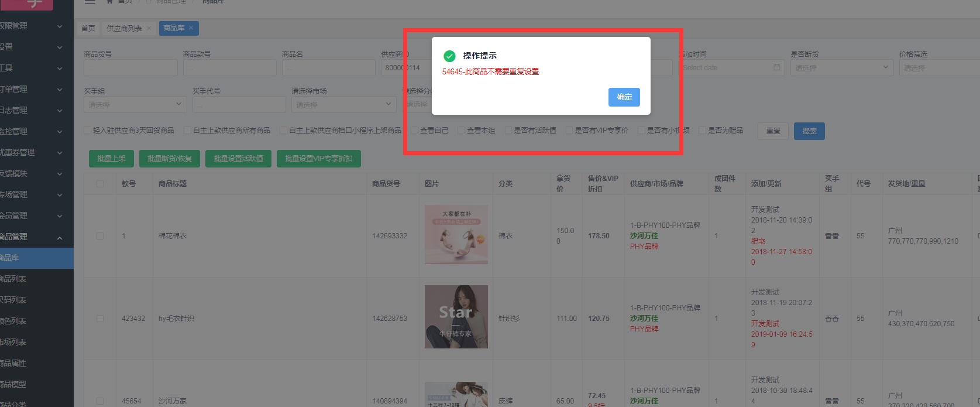This screenshot has height=407, width=980.
Task: Click the 商品货号 value 142693332
Action: 390,236
